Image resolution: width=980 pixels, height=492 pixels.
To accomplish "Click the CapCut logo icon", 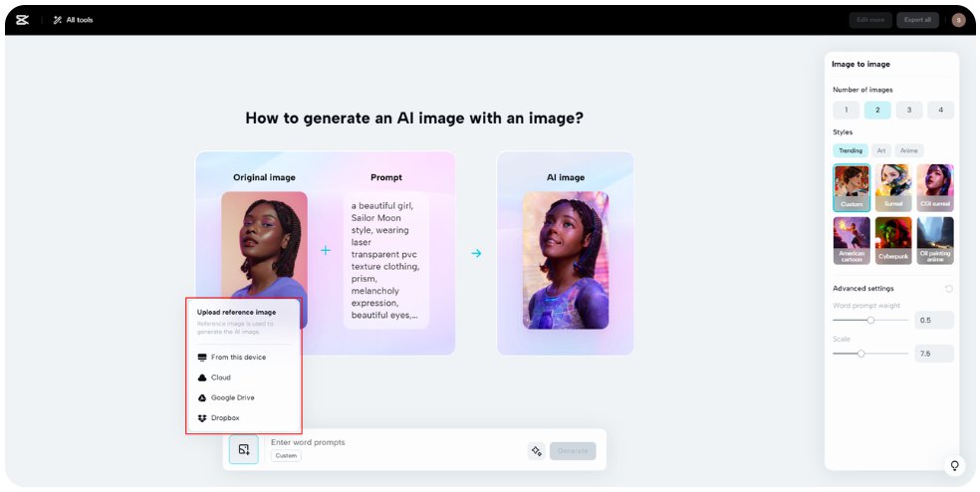I will point(23,20).
